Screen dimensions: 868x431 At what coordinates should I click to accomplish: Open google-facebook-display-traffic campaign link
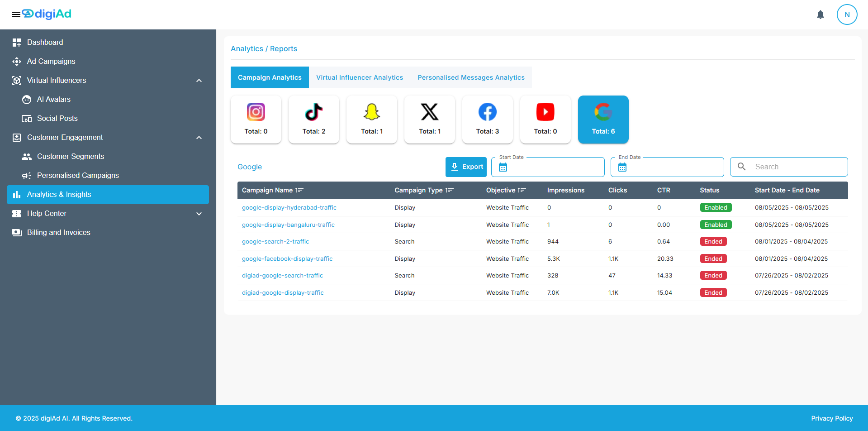[287, 259]
